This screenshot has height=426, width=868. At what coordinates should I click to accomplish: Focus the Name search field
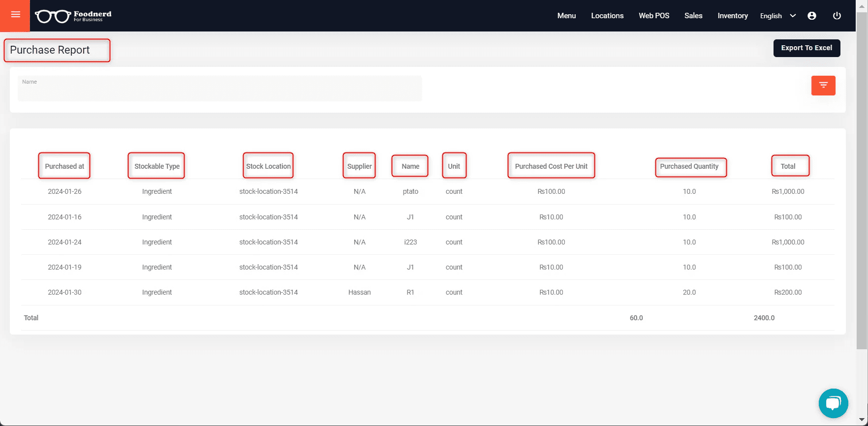(220, 89)
